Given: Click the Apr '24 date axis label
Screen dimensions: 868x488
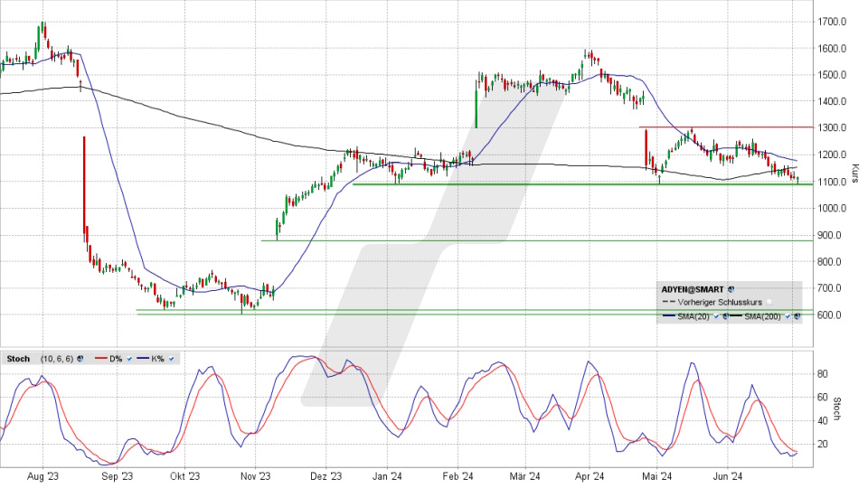Looking at the screenshot, I should click(x=590, y=476).
